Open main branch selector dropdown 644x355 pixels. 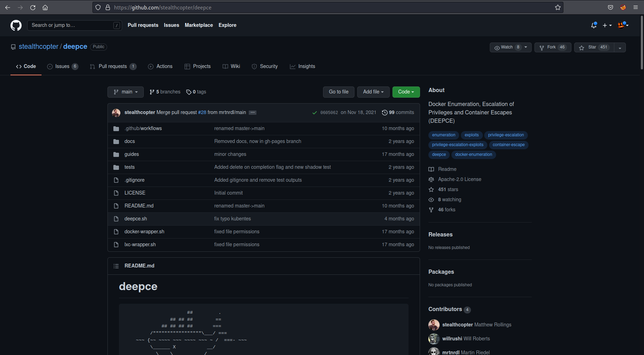(x=126, y=92)
